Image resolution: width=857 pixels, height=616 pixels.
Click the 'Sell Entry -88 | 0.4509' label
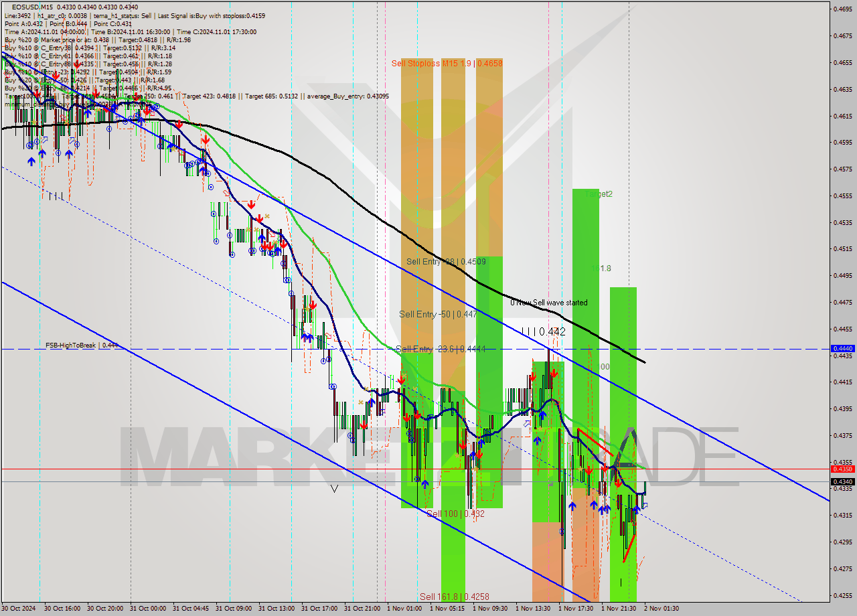(x=446, y=262)
